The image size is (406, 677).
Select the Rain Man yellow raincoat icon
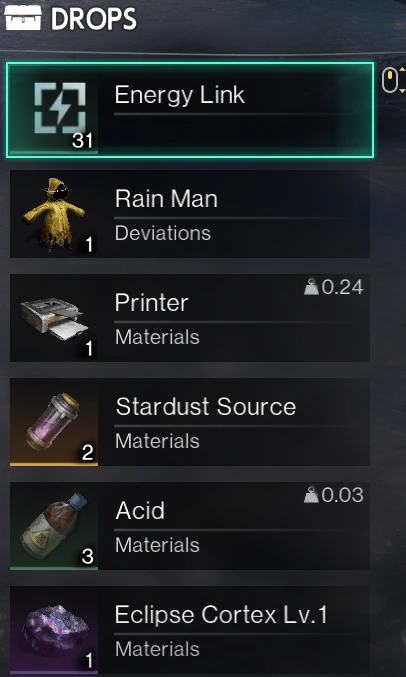(53, 214)
